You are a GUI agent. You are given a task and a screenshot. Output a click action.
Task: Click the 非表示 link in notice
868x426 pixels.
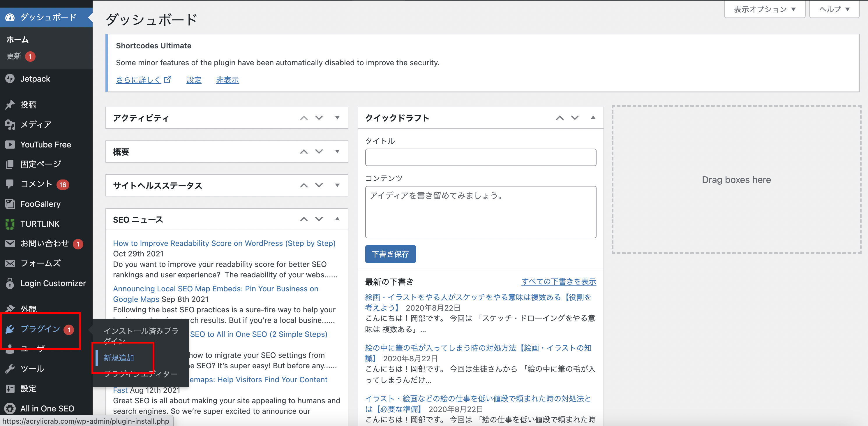pyautogui.click(x=227, y=80)
